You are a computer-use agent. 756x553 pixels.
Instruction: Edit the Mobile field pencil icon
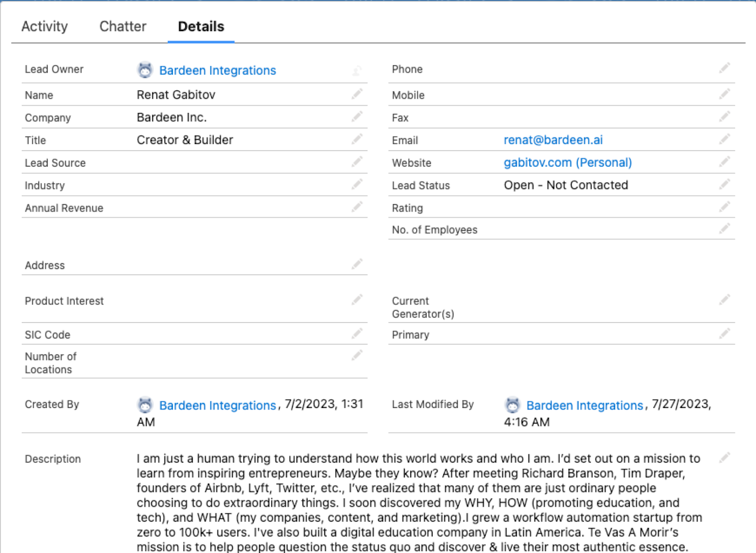pos(724,94)
